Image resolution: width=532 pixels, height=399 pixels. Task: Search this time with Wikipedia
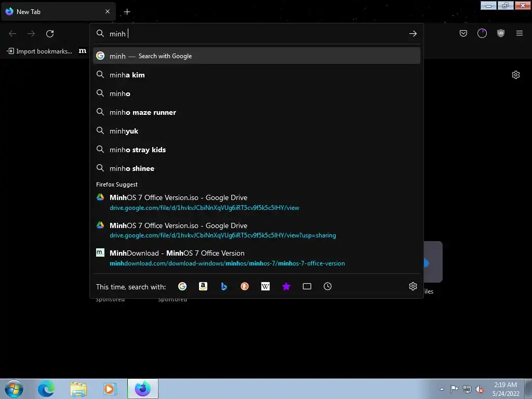265,286
